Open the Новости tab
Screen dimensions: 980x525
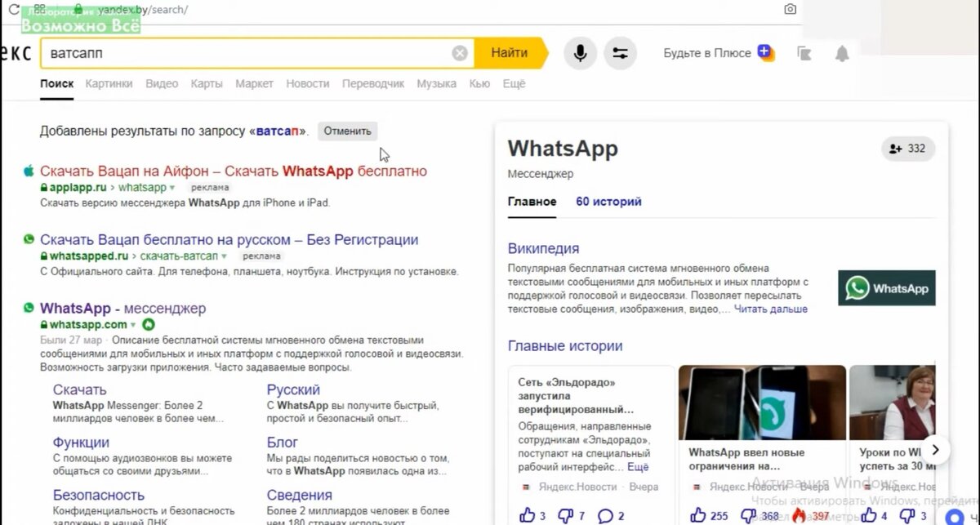click(308, 83)
